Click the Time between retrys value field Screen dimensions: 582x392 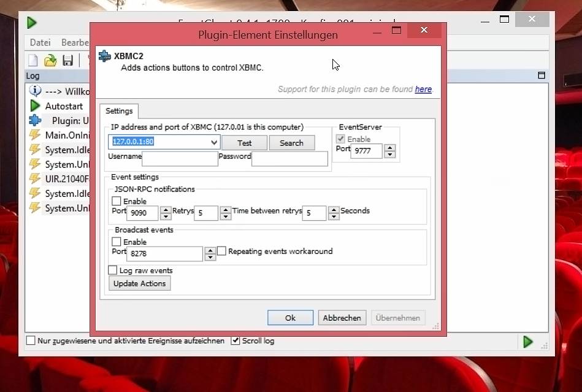pos(315,213)
